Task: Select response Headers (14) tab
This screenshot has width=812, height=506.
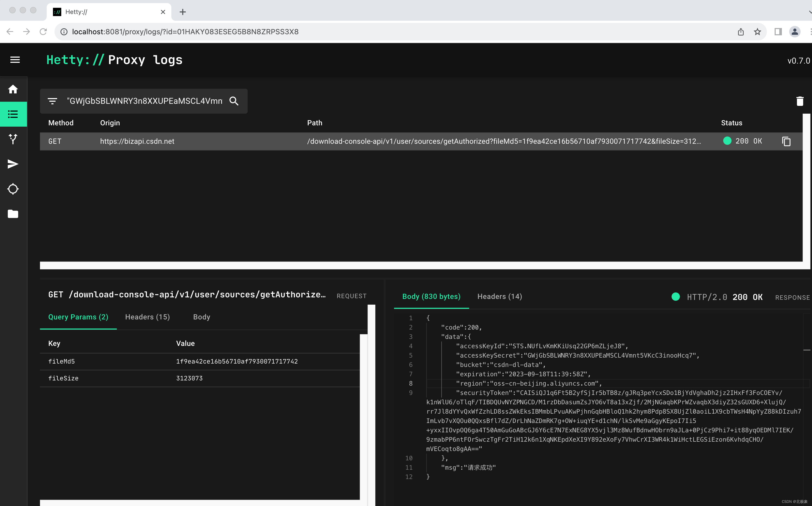Action: coord(499,297)
